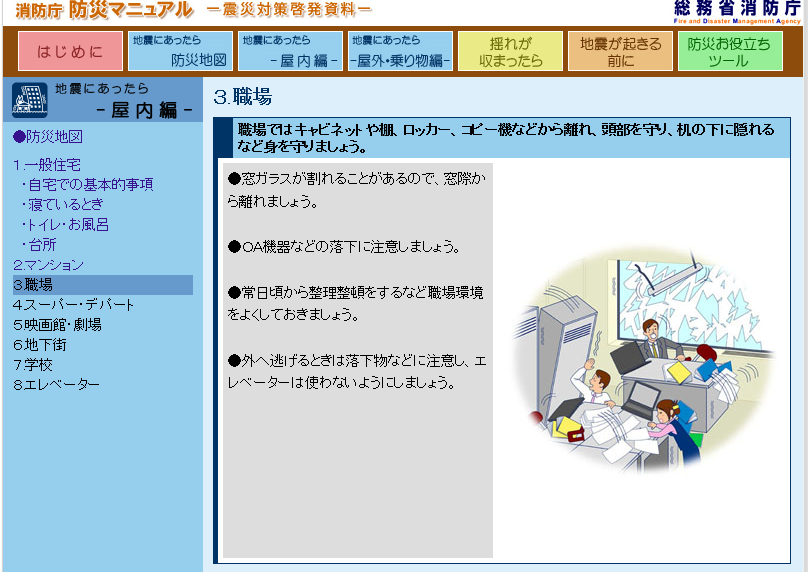Open the 屋外・乗り物編 top navigation tab
This screenshot has width=808, height=572.
(x=400, y=51)
